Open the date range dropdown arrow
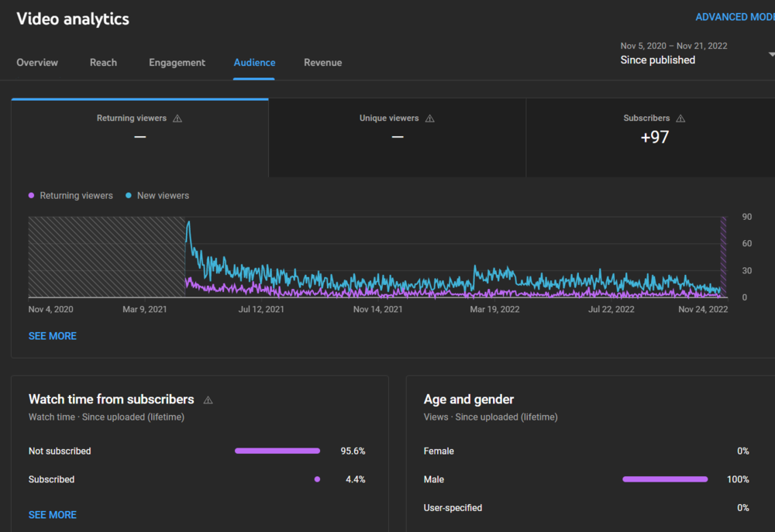Image resolution: width=775 pixels, height=532 pixels. (771, 54)
